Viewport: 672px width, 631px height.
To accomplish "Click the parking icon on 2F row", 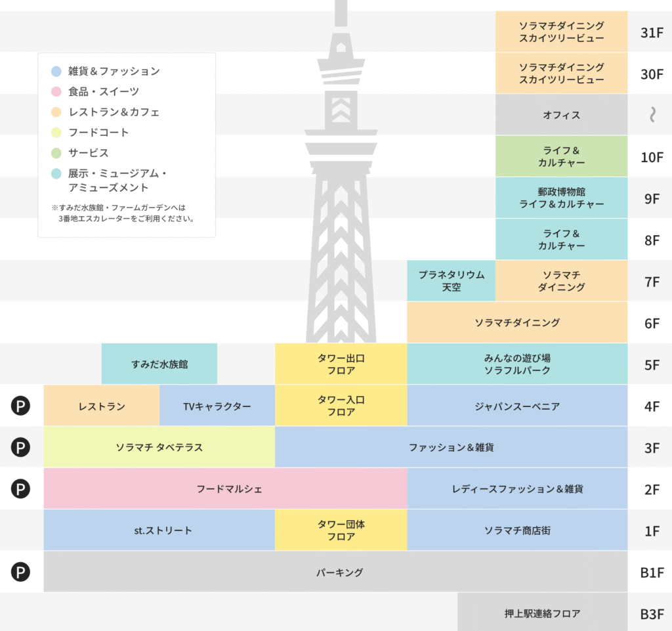I will tap(21, 489).
